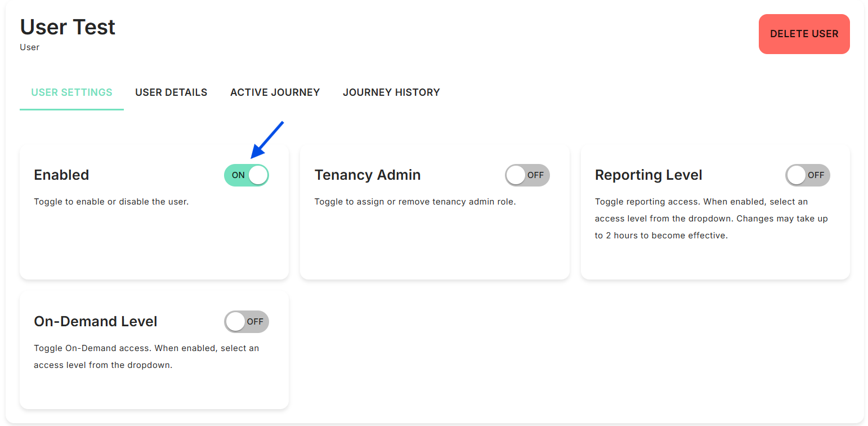Open the User Details tab

point(171,92)
